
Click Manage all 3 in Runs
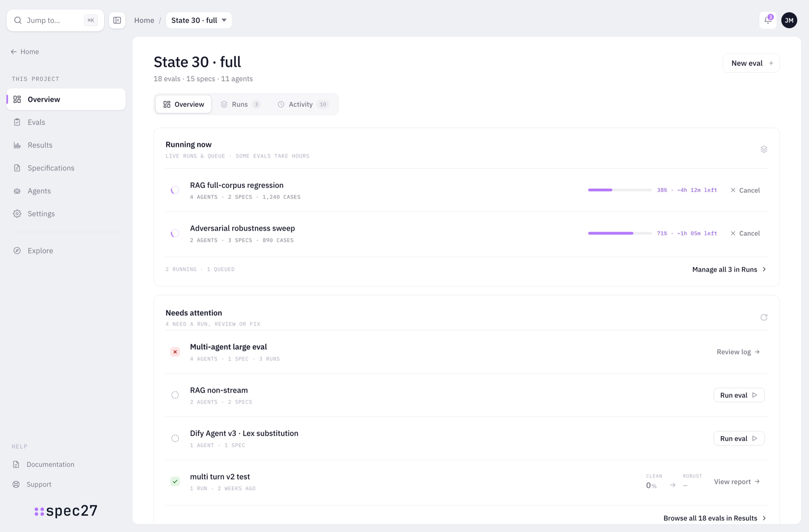coord(729,269)
